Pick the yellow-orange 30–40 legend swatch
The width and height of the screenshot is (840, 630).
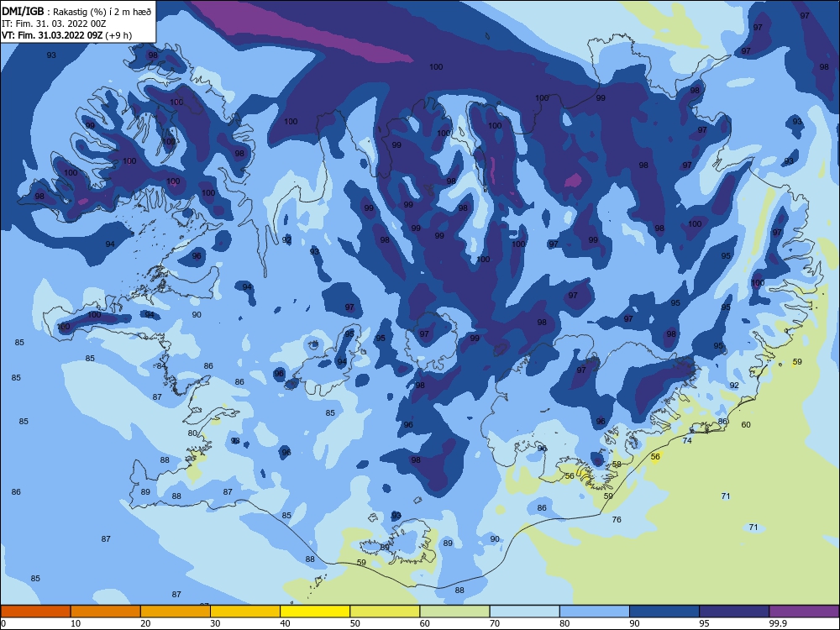[x=245, y=612]
